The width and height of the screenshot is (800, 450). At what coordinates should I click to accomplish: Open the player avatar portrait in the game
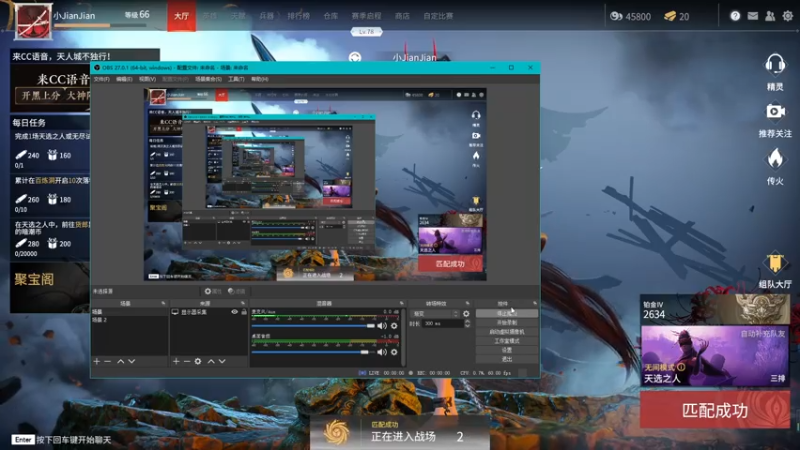[33, 21]
